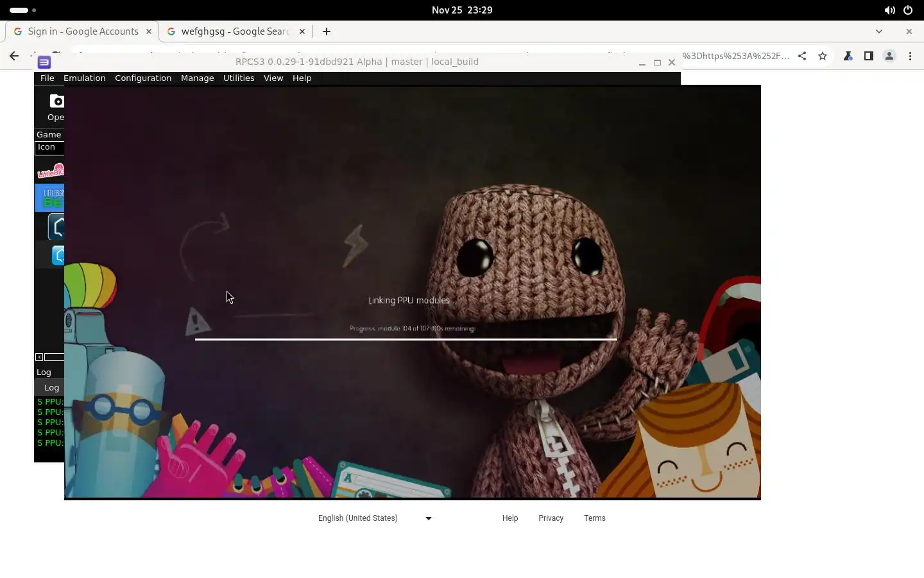The height and width of the screenshot is (578, 924).
Task: Open Chrome Labs flask icon
Action: [x=848, y=56]
